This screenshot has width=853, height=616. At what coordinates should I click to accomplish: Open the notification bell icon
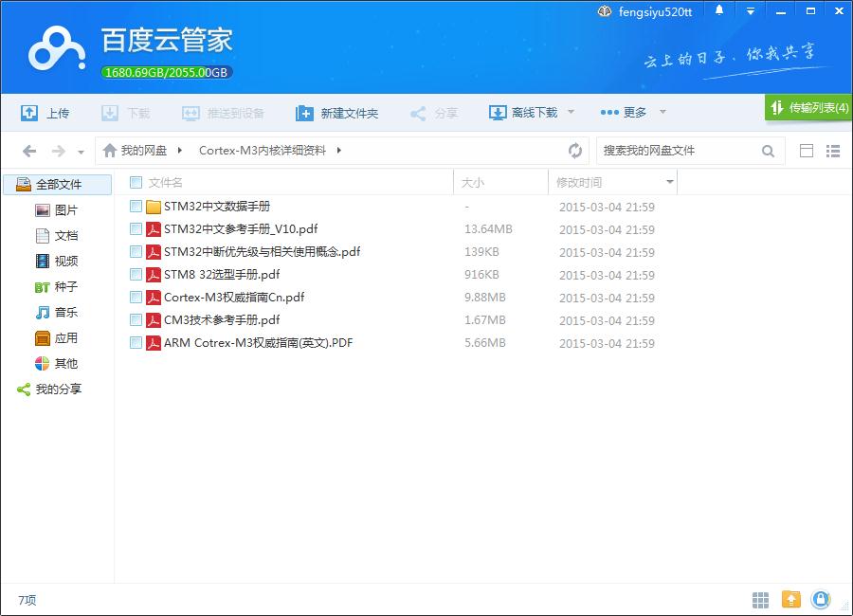pyautogui.click(x=719, y=10)
